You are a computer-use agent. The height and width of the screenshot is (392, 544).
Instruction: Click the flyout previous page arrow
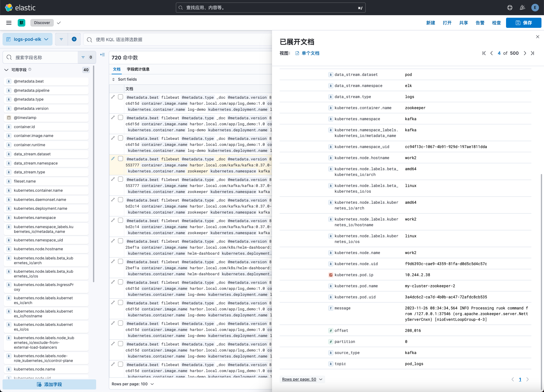pyautogui.click(x=513, y=379)
